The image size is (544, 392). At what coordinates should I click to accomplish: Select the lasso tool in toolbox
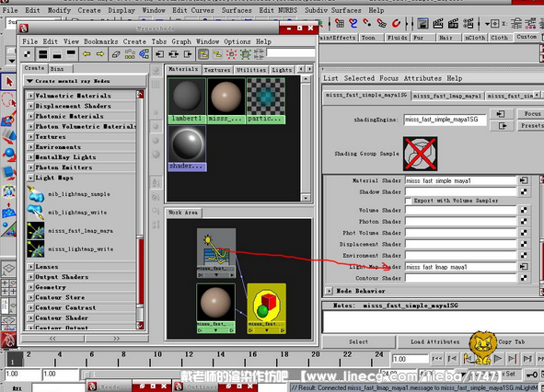pyautogui.click(x=8, y=100)
